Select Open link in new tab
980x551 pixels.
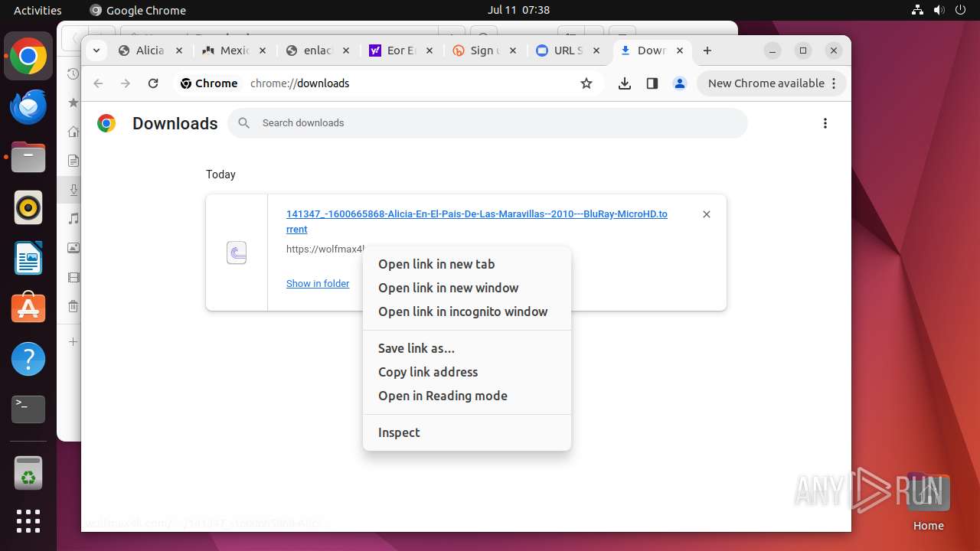[x=467, y=264]
